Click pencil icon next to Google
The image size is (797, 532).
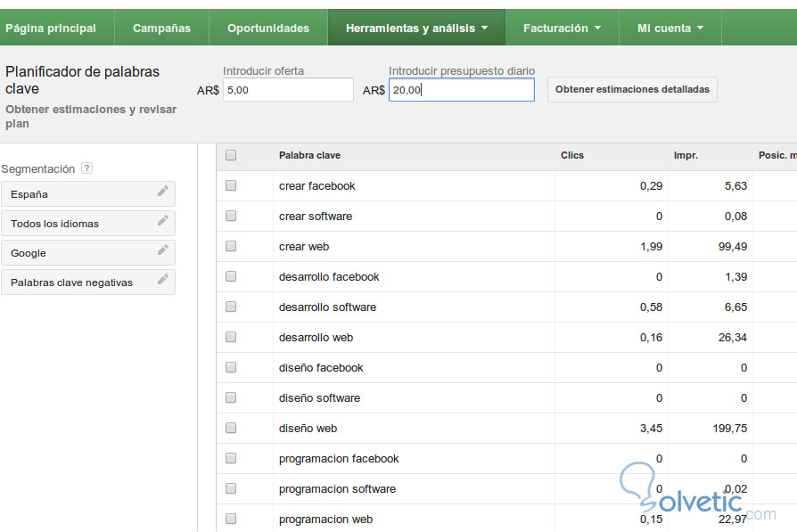tap(162, 250)
